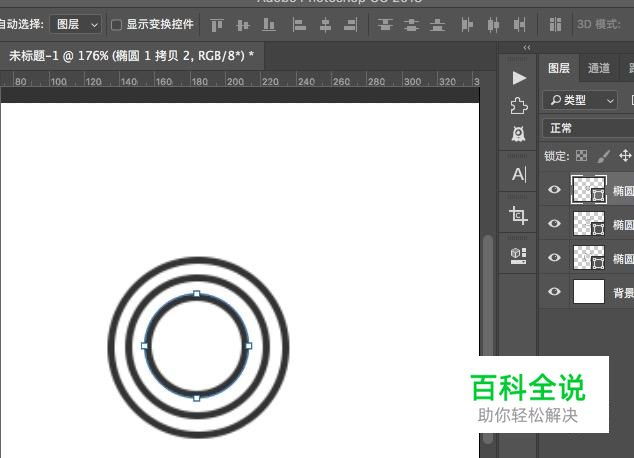The width and height of the screenshot is (634, 458).
Task: Click the align left edges icon
Action: pyautogui.click(x=299, y=25)
